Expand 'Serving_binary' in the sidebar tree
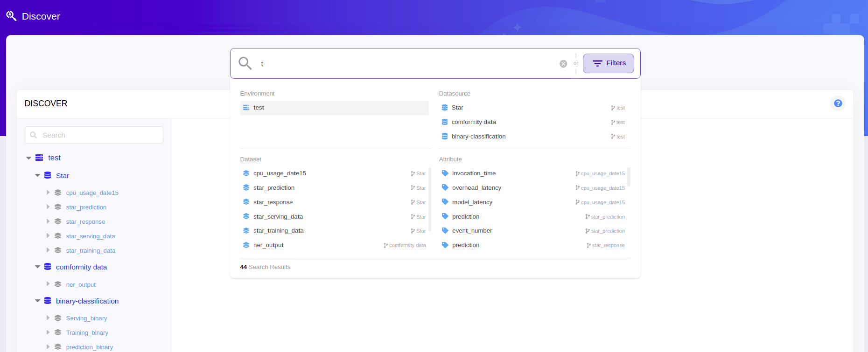The height and width of the screenshot is (352, 868). (x=48, y=318)
